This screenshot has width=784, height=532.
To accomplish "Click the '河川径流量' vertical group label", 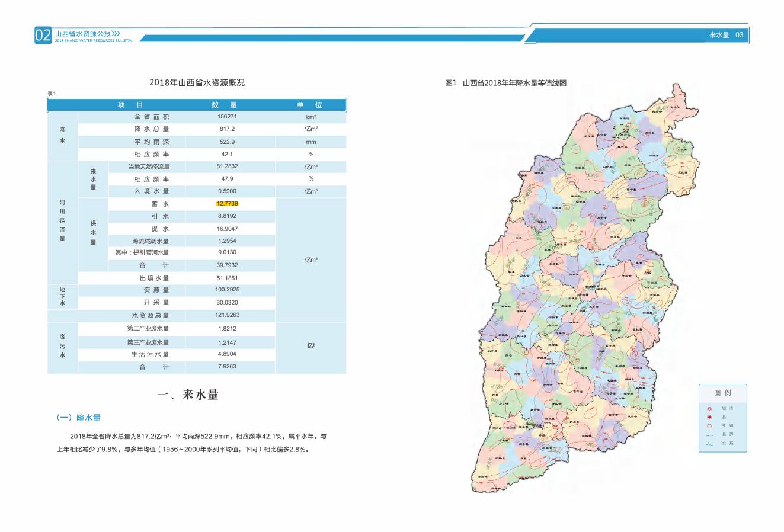I will [x=62, y=220].
